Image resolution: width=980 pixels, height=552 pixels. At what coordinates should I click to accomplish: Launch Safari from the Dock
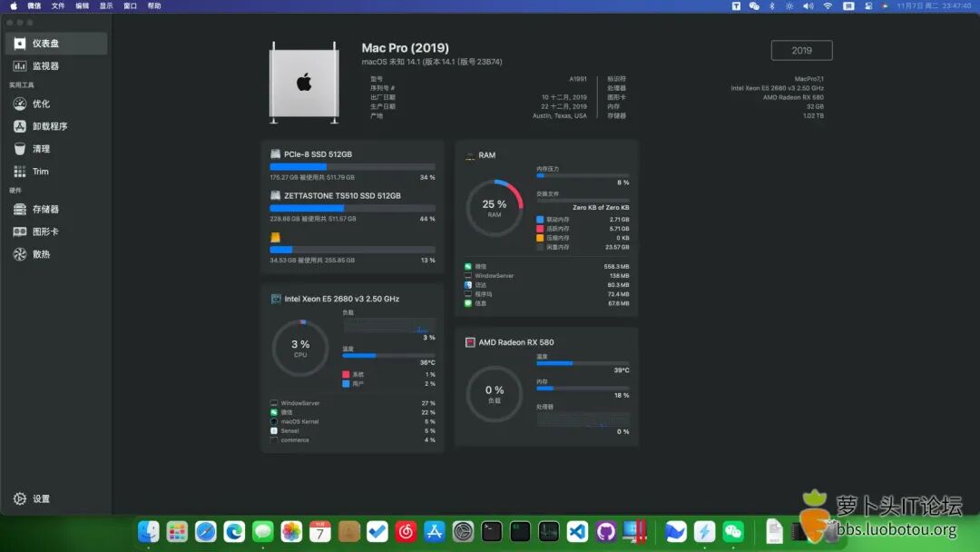pos(206,532)
